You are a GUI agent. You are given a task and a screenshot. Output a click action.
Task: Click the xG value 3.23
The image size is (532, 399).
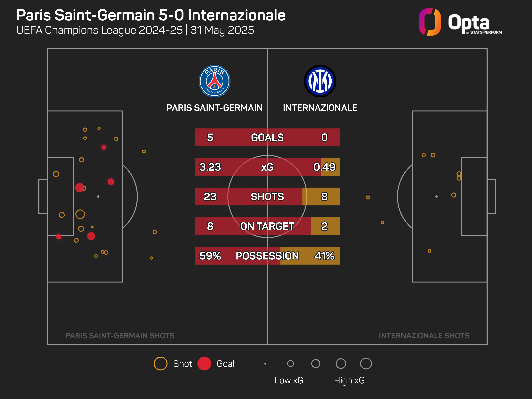(x=210, y=167)
